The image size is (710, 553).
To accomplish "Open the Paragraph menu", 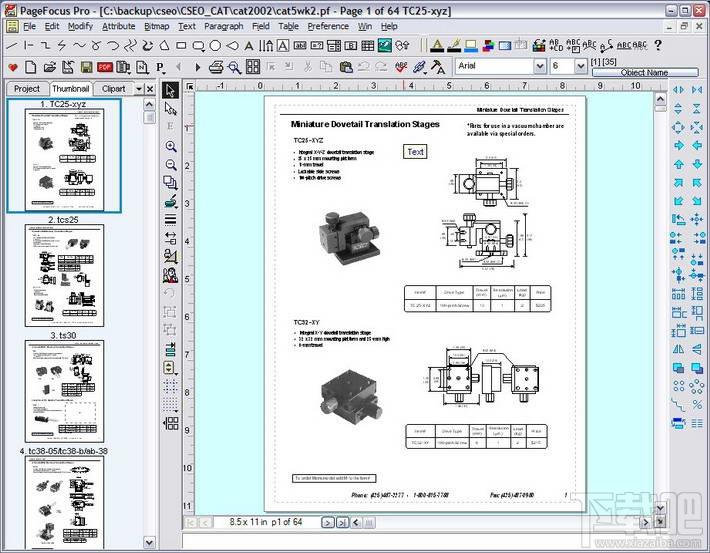I will [x=224, y=26].
